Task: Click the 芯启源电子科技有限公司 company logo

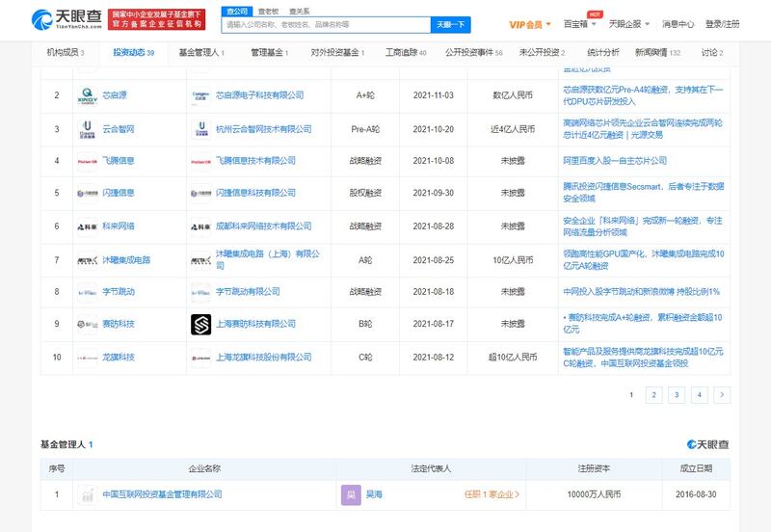Action: 200,95
